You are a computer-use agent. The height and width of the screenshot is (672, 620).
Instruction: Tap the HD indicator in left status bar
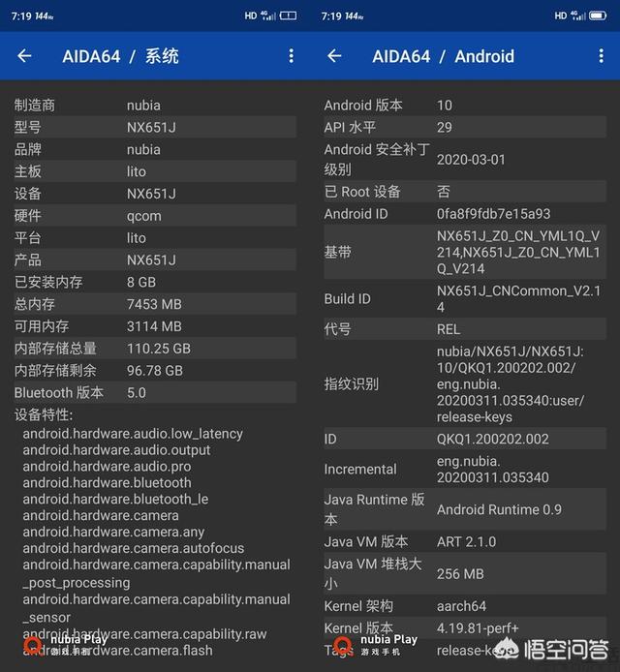251,15
